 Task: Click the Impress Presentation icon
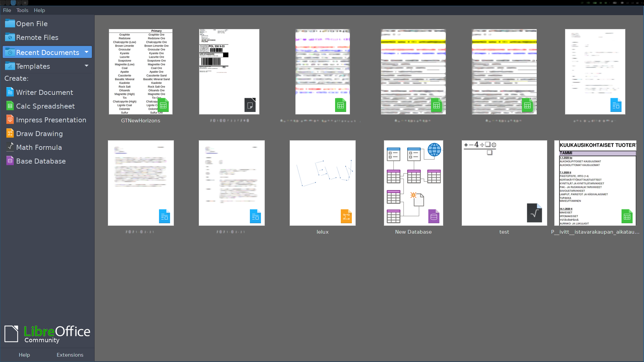[x=10, y=120]
